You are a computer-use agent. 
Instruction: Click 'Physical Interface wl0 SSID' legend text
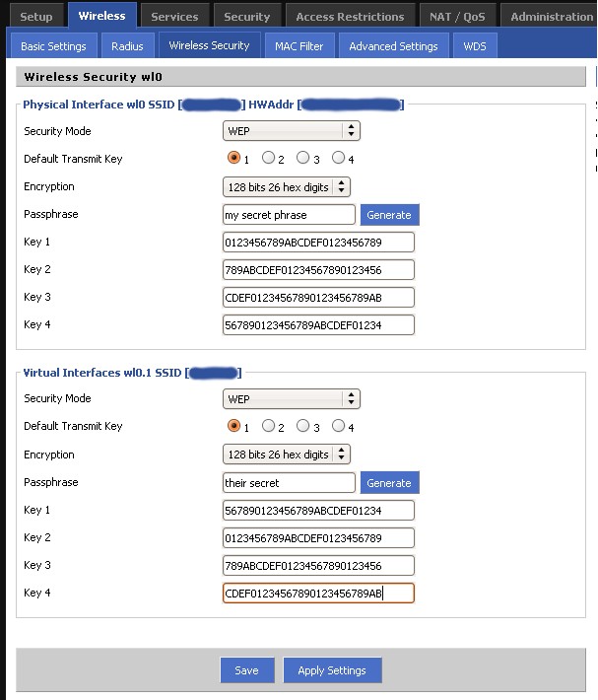click(99, 105)
